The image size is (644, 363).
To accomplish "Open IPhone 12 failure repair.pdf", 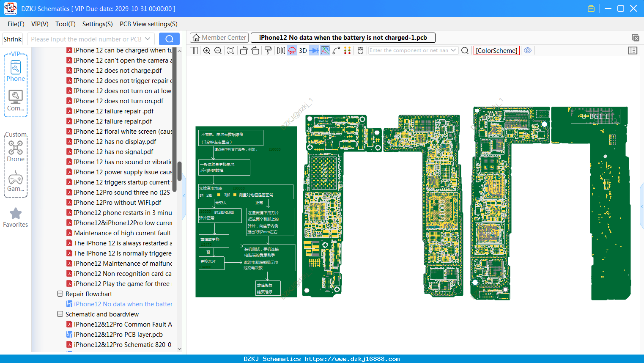I will (x=109, y=121).
